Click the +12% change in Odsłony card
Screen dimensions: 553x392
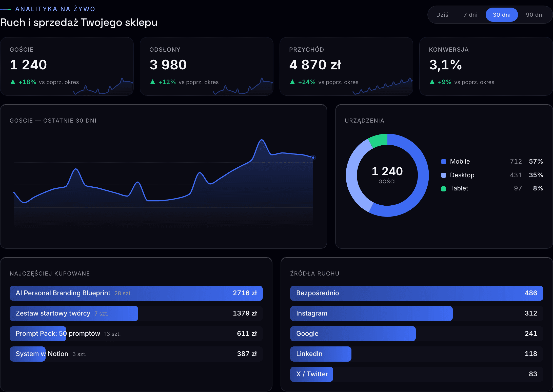[x=167, y=82]
